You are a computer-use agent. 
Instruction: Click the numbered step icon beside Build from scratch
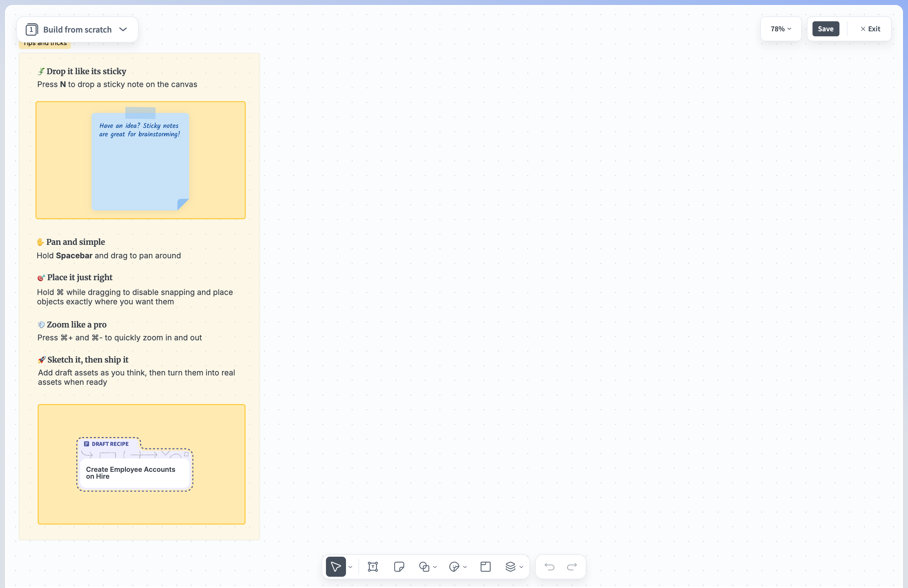tap(32, 29)
